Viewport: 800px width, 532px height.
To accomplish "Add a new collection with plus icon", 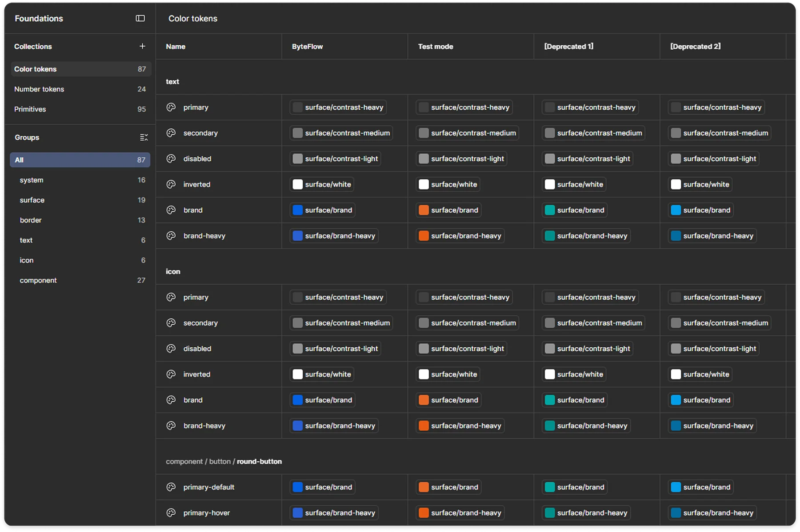I will click(142, 46).
